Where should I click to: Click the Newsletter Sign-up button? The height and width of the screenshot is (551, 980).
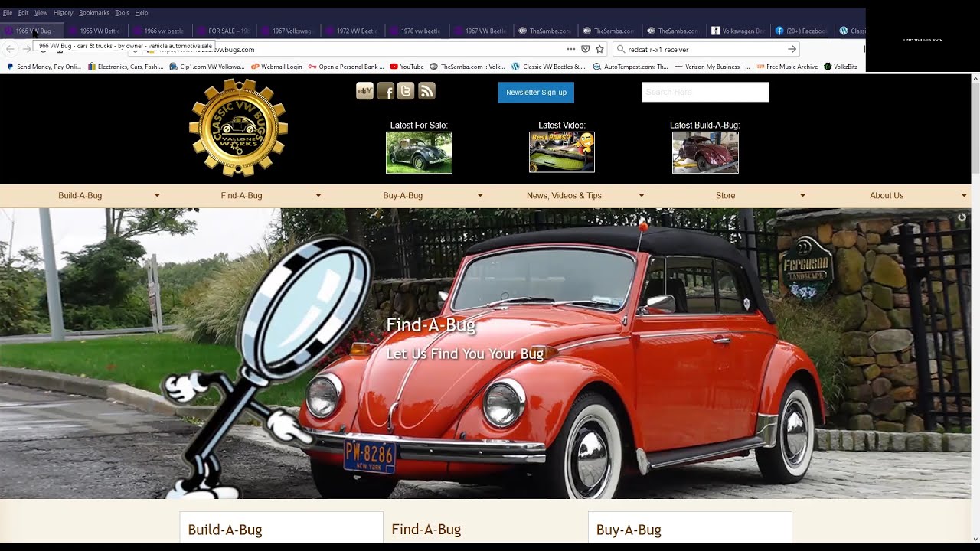click(536, 93)
